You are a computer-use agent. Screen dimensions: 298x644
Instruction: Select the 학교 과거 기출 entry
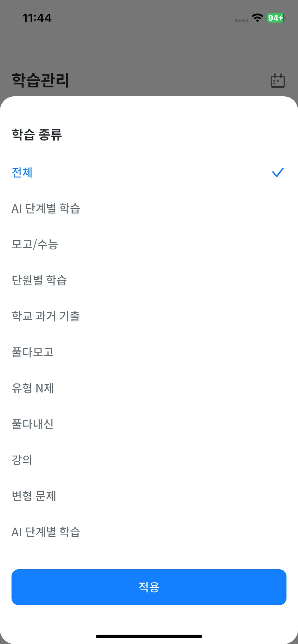(x=149, y=316)
